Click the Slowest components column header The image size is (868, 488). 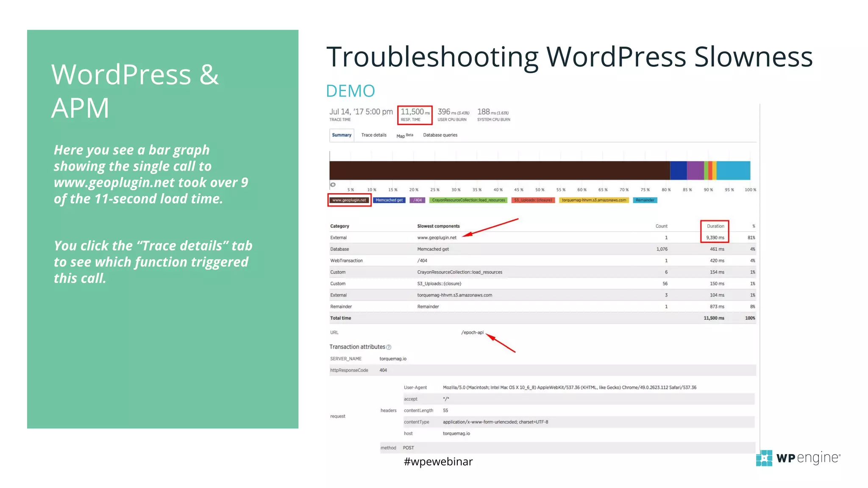click(438, 226)
